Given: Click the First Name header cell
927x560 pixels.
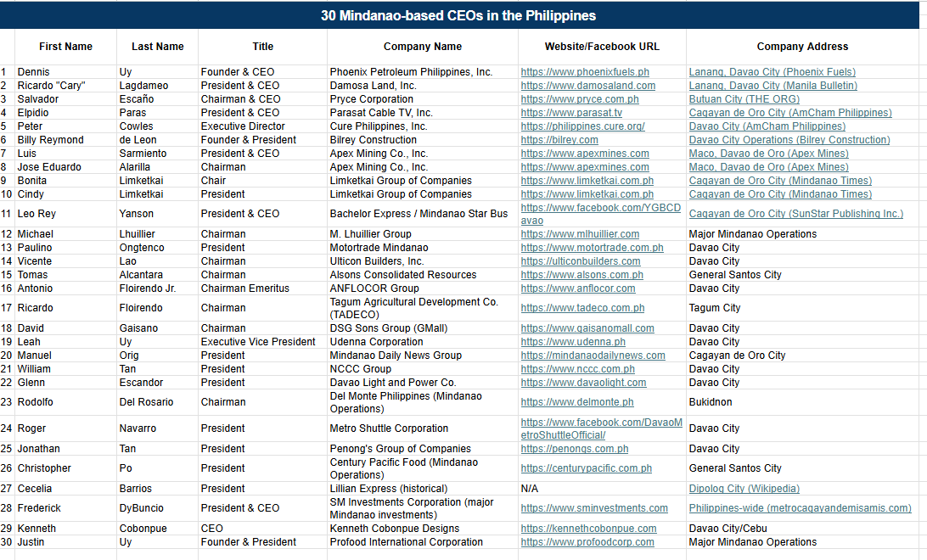Looking at the screenshot, I should click(65, 47).
